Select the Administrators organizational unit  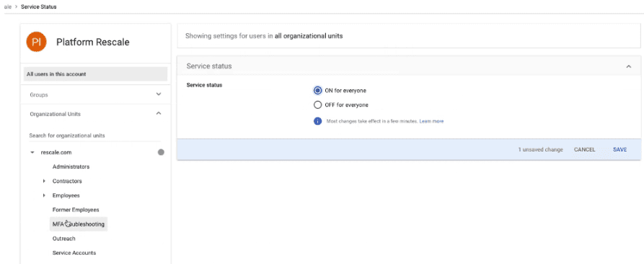(71, 167)
